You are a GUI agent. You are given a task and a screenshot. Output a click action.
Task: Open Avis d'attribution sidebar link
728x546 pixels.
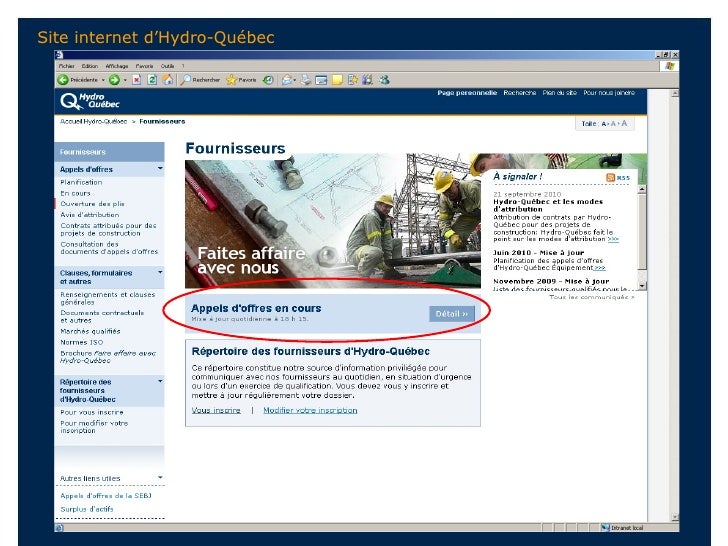[90, 215]
